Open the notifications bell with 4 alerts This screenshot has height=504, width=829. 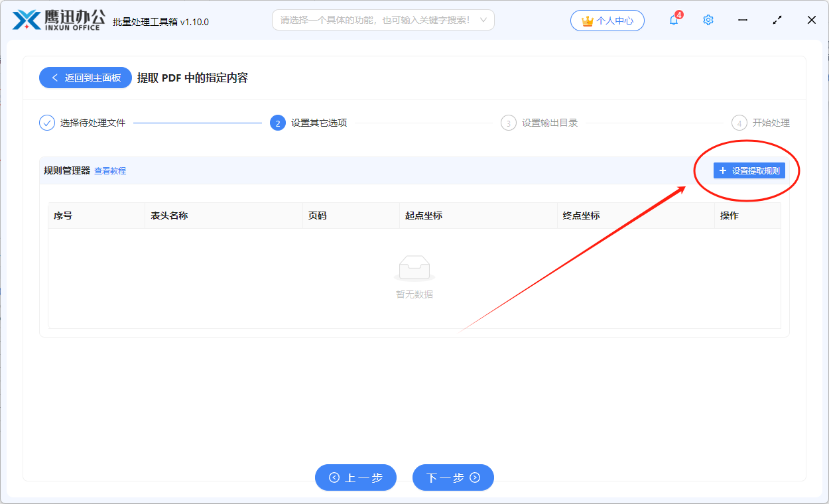pos(673,21)
